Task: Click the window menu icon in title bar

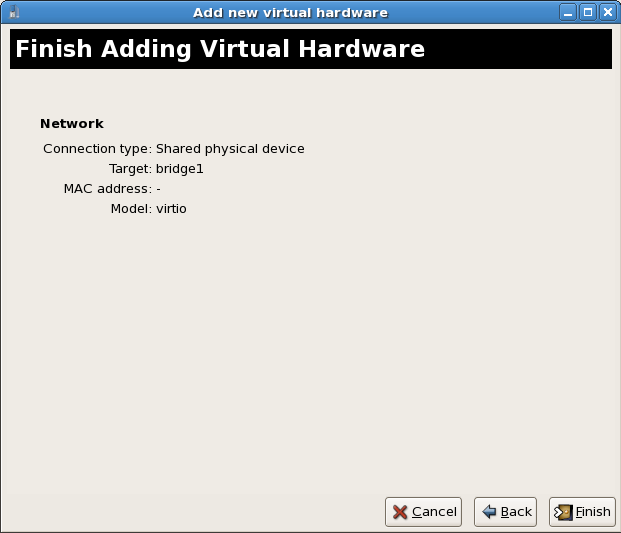Action: click(x=14, y=12)
